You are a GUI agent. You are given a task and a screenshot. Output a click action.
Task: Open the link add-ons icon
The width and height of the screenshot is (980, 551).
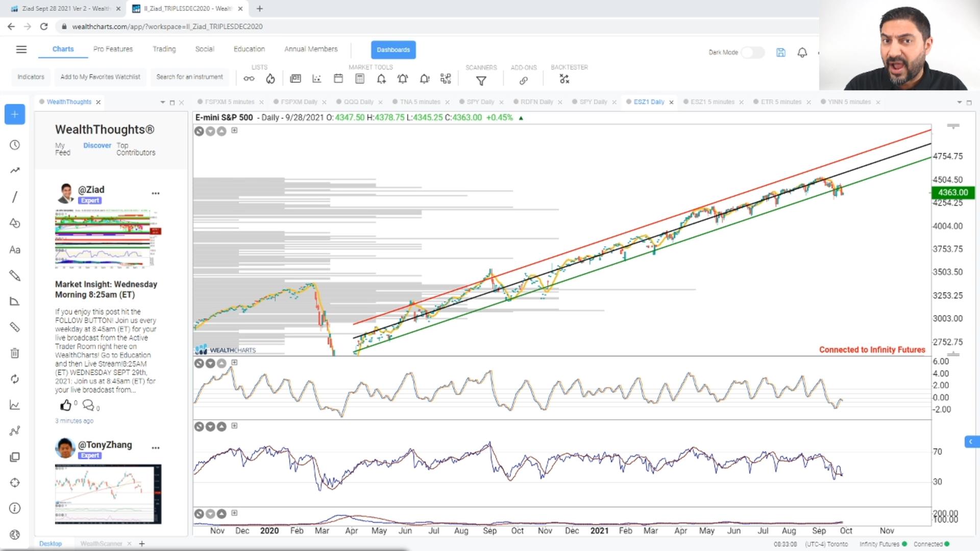click(524, 81)
